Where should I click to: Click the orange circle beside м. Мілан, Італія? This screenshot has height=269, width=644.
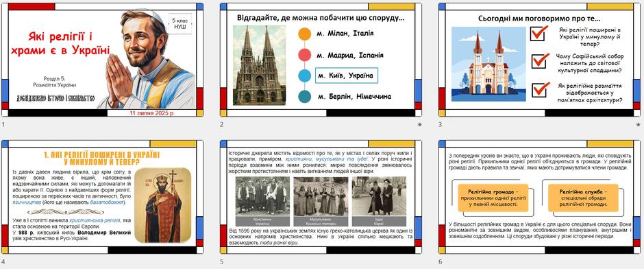(x=304, y=34)
